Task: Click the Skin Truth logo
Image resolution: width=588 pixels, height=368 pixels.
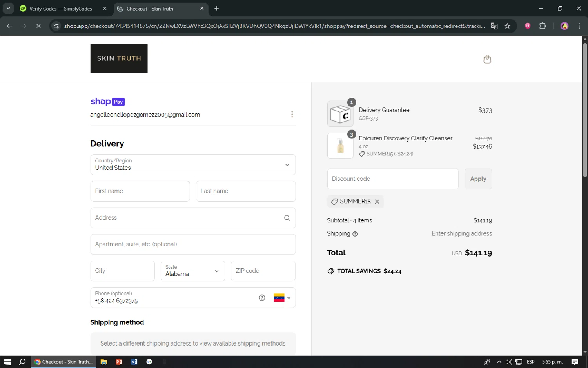Action: [x=119, y=59]
